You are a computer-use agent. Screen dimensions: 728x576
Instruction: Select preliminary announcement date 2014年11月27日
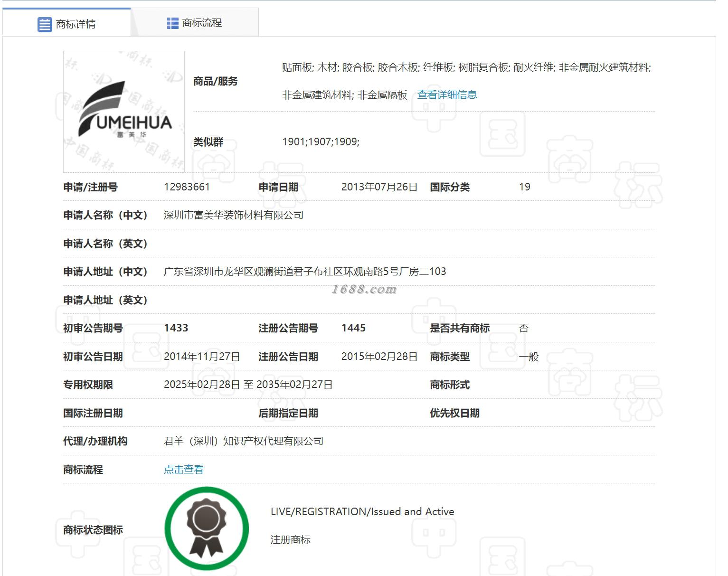(202, 357)
